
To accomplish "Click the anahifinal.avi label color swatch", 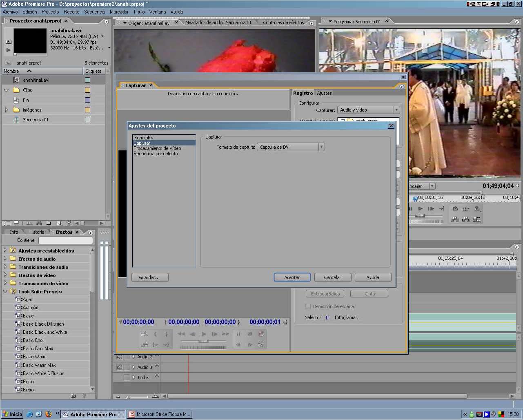I will (x=87, y=80).
